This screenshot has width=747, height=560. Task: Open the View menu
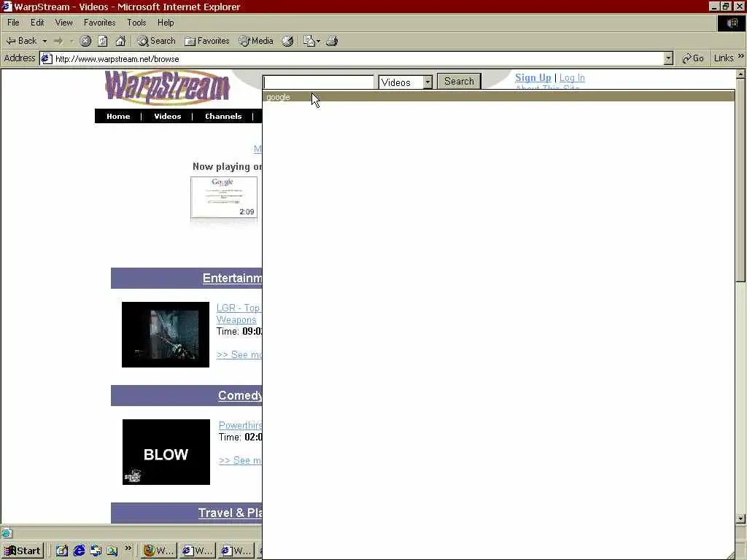64,23
